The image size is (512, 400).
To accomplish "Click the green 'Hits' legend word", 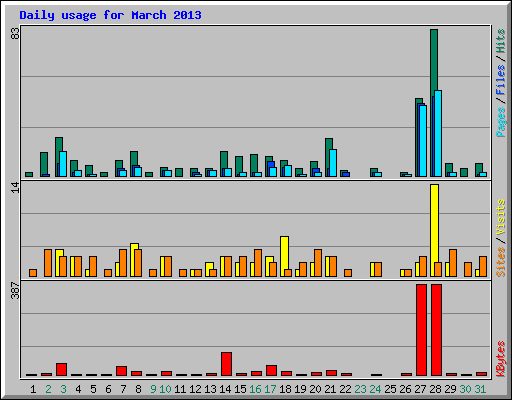I will click(x=501, y=41).
